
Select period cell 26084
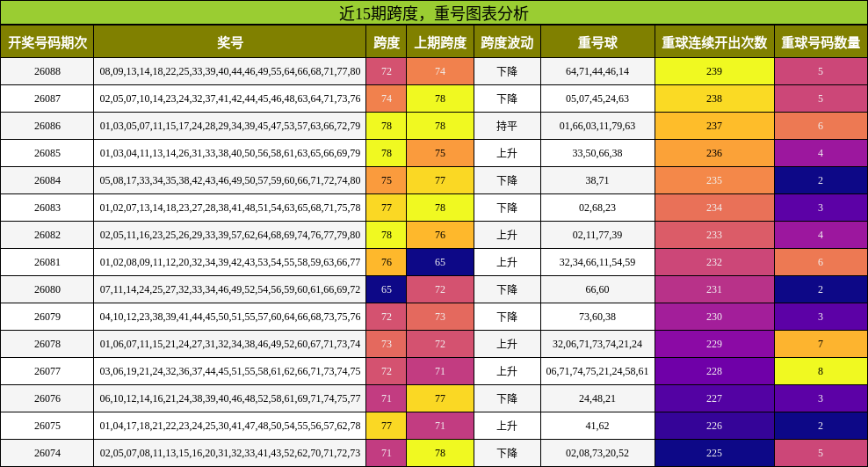click(47, 180)
